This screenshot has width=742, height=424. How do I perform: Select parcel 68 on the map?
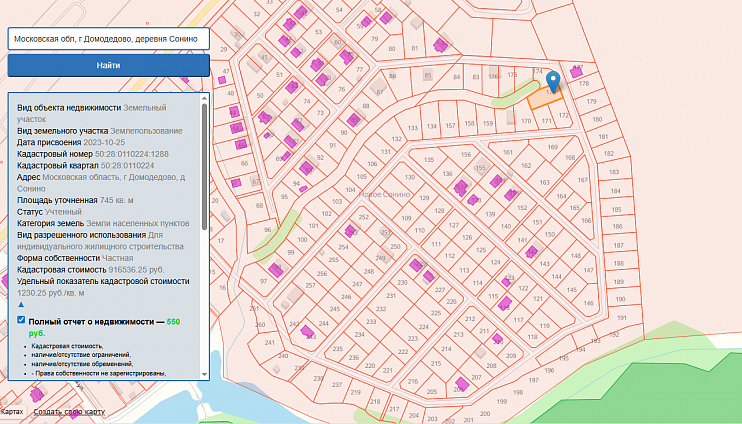pyautogui.click(x=259, y=206)
